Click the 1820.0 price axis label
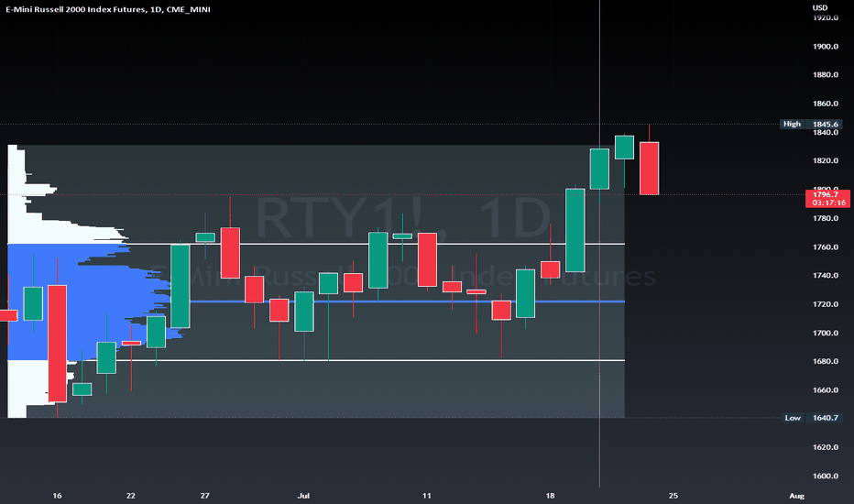This screenshot has height=504, width=854. tap(825, 160)
